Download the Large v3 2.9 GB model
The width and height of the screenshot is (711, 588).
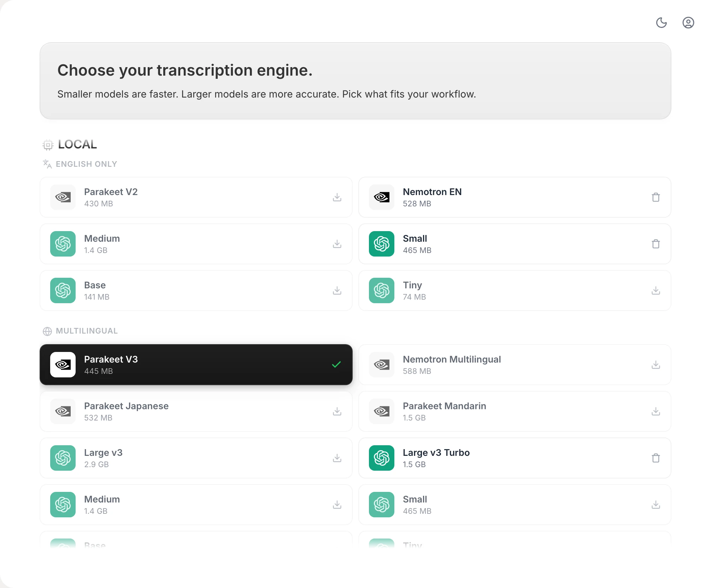337,458
